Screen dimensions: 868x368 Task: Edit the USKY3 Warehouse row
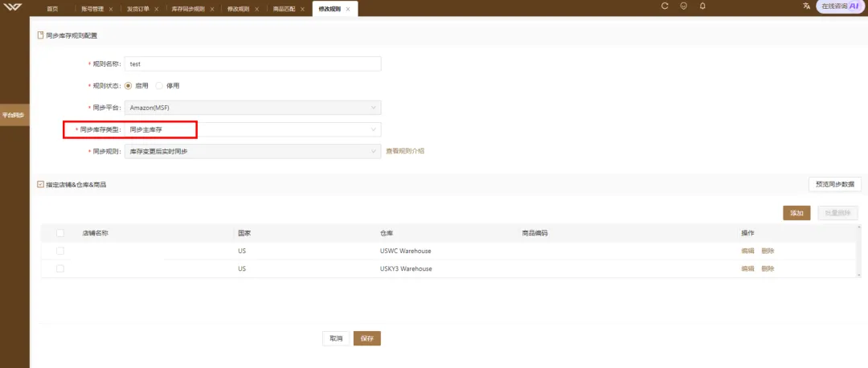[747, 268]
